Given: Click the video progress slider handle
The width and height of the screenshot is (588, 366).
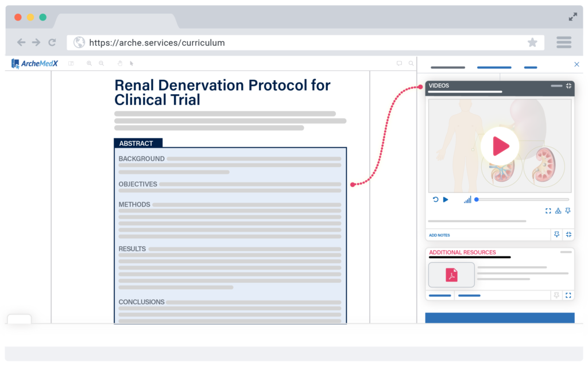Looking at the screenshot, I should pos(477,200).
